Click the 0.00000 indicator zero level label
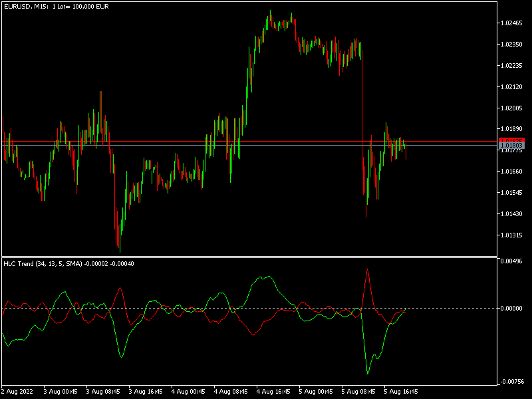532x399 pixels. (x=511, y=308)
